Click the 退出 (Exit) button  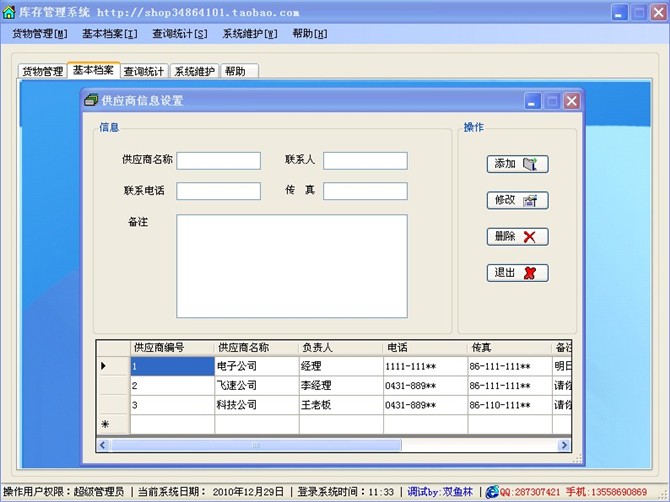click(x=517, y=272)
